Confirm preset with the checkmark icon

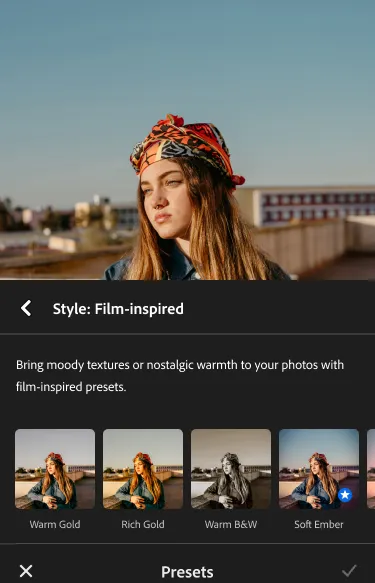(x=349, y=571)
